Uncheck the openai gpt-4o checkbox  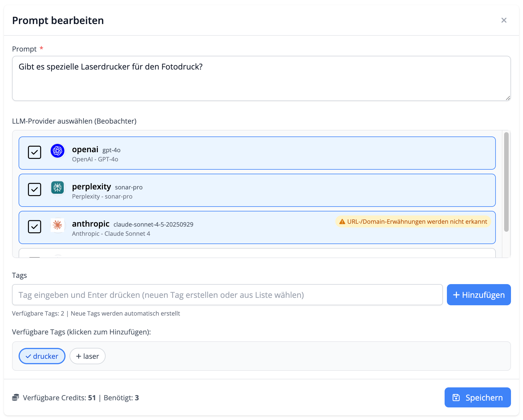pyautogui.click(x=35, y=152)
